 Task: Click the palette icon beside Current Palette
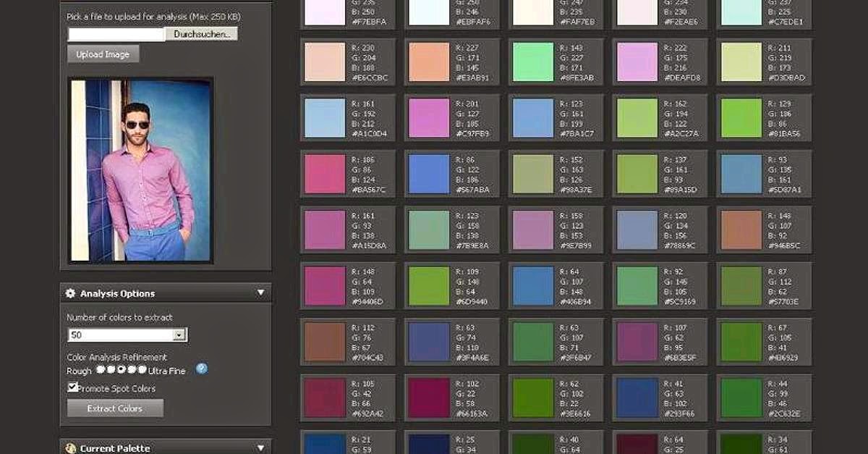[x=70, y=448]
